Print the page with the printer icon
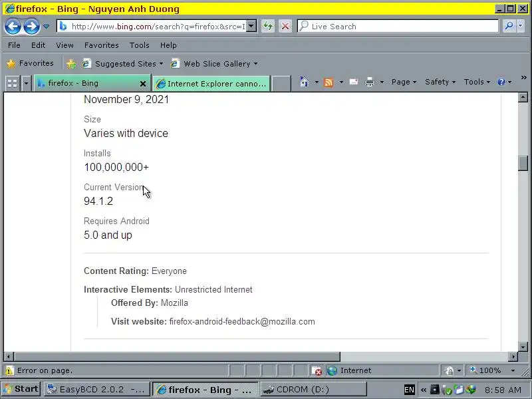 pos(370,82)
